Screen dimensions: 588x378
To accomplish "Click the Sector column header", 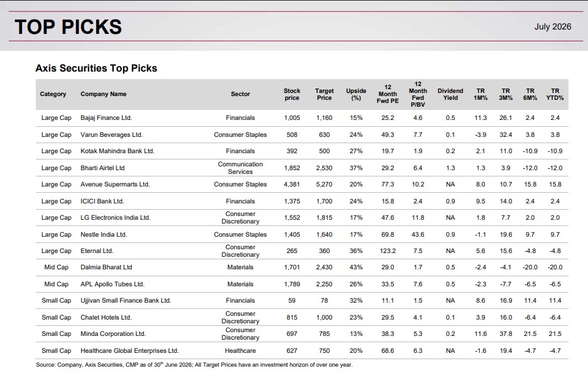I will (241, 94).
